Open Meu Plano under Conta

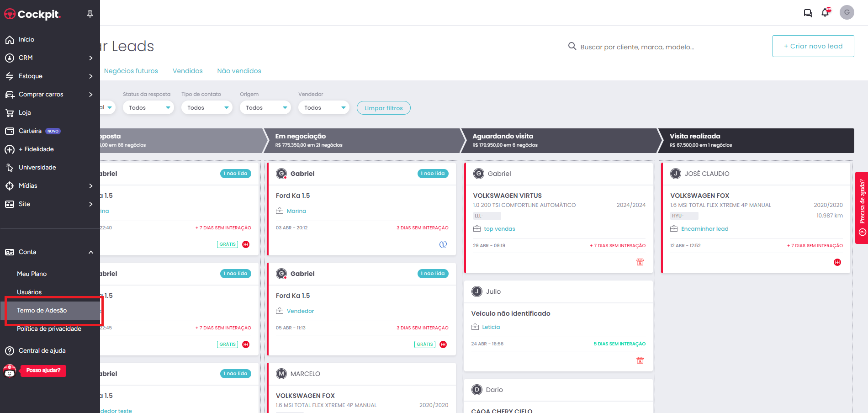(x=32, y=274)
